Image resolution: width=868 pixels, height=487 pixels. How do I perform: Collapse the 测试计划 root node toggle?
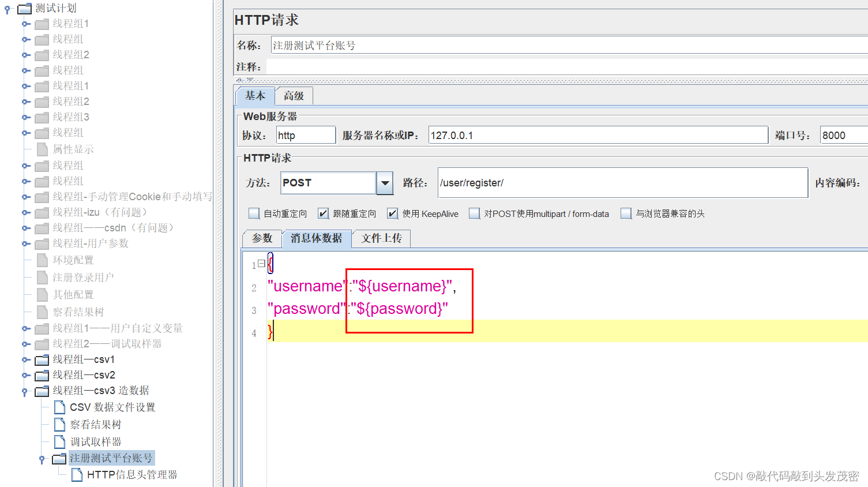point(7,10)
